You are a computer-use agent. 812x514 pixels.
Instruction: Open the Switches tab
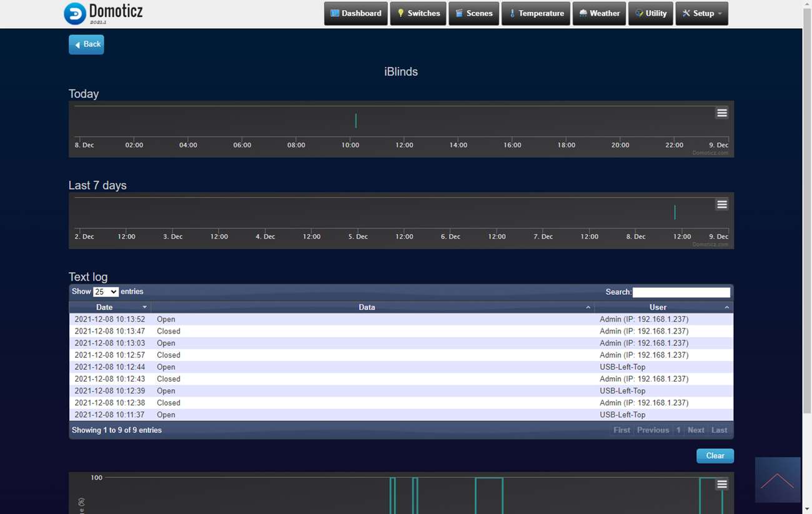(x=418, y=14)
